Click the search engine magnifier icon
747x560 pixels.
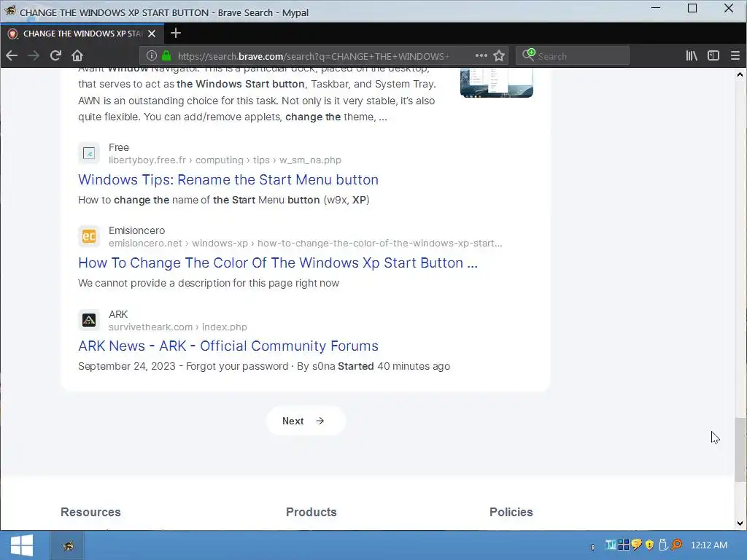(x=528, y=55)
